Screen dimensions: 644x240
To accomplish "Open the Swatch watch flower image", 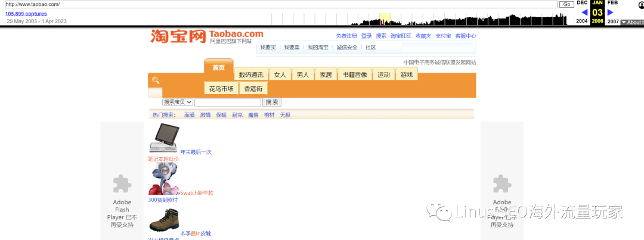I will [x=164, y=179].
